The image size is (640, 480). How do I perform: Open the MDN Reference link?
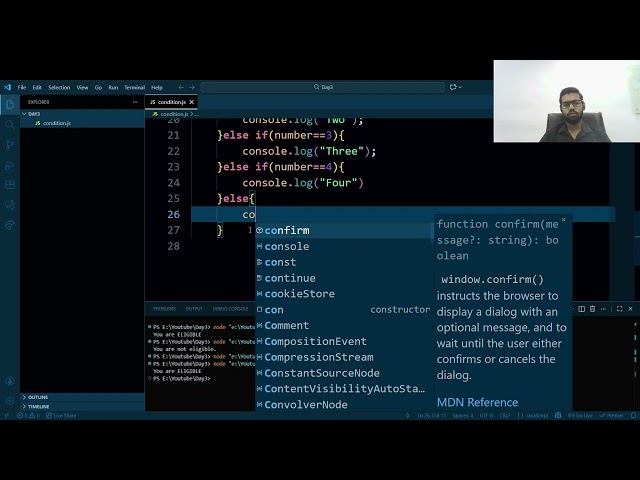[x=477, y=402]
